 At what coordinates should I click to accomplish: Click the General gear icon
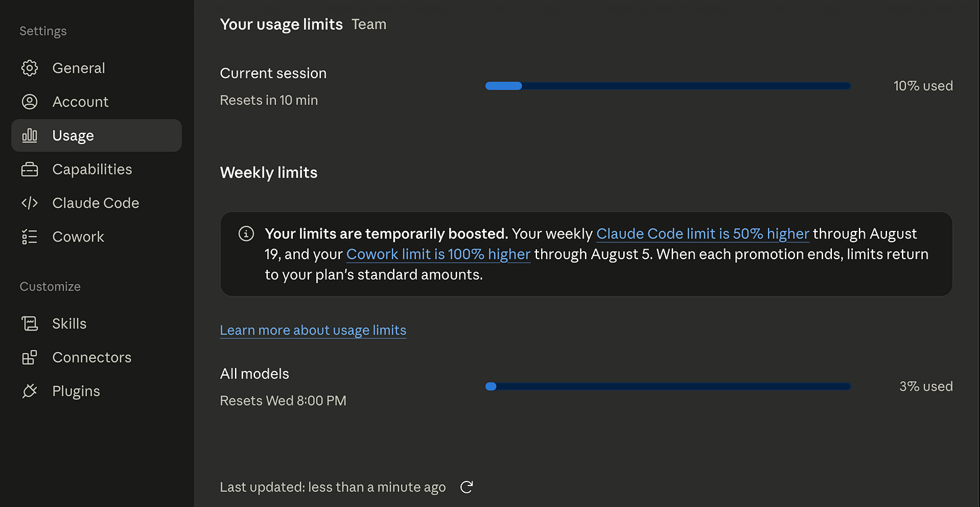click(x=30, y=68)
